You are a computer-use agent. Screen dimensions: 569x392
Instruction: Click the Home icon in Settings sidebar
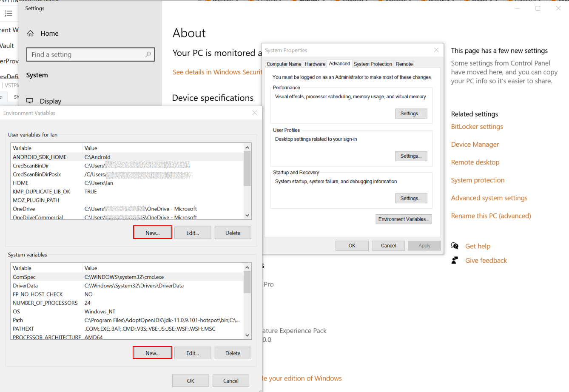click(30, 33)
